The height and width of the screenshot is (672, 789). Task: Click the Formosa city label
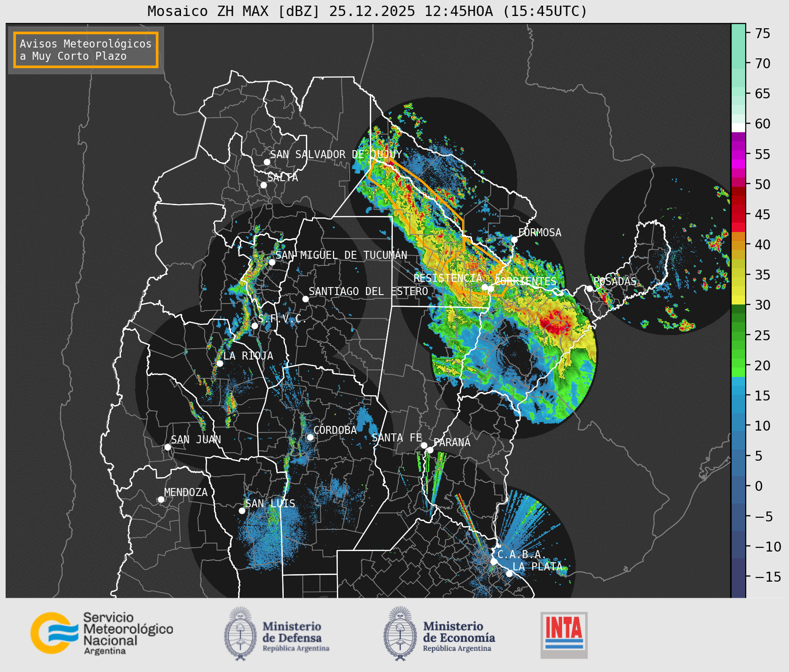(540, 232)
